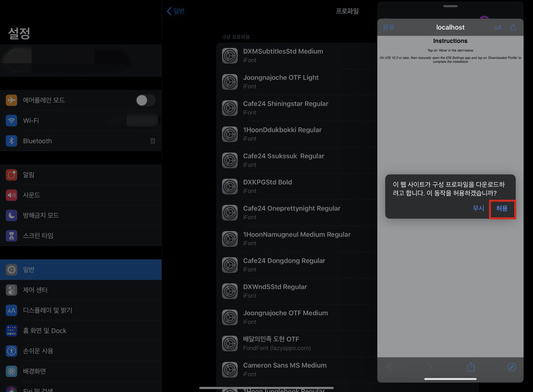This screenshot has width=533, height=392.
Task: Open the Airplane Mode airplane icon
Action: pos(12,100)
